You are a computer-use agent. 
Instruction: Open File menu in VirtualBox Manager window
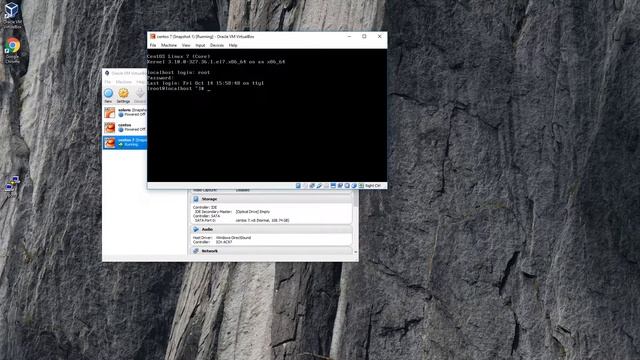(108, 82)
